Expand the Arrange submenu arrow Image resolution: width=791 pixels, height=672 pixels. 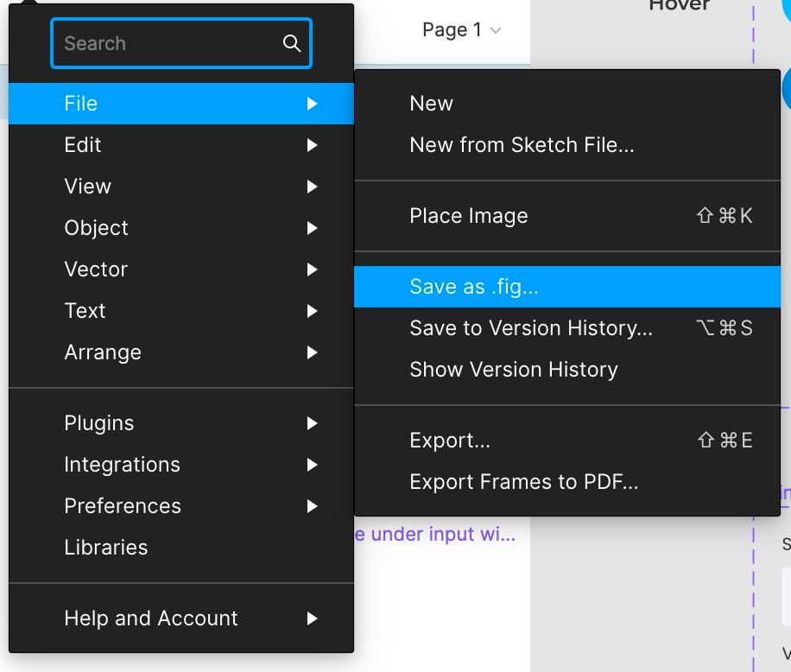click(x=313, y=352)
